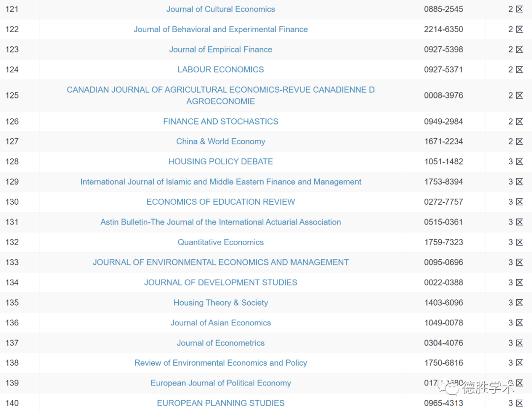Select ISSN 0927-5371
The image size is (532, 411).
pyautogui.click(x=443, y=69)
